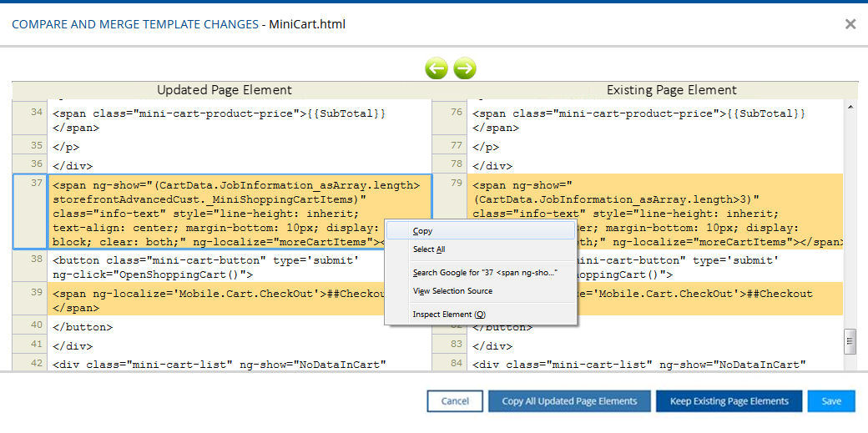The image size is (868, 433).
Task: Click Copy All Updated Page Elements
Action: click(x=569, y=401)
